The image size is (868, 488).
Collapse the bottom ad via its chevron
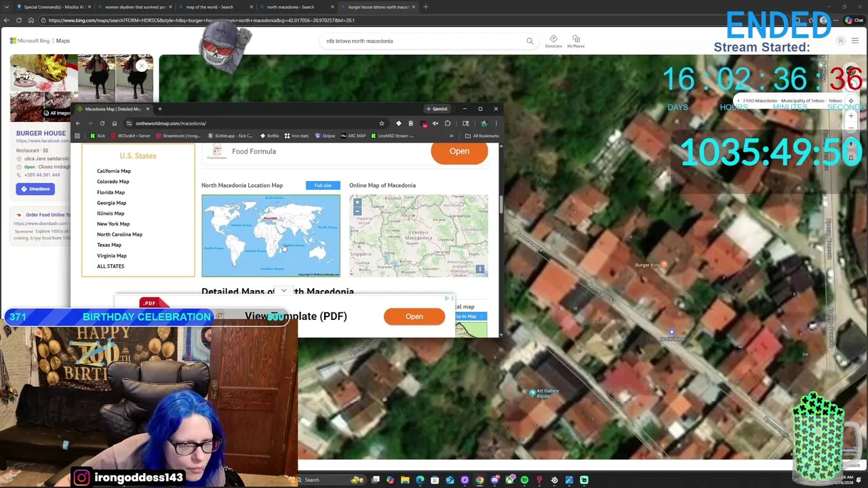(283, 291)
